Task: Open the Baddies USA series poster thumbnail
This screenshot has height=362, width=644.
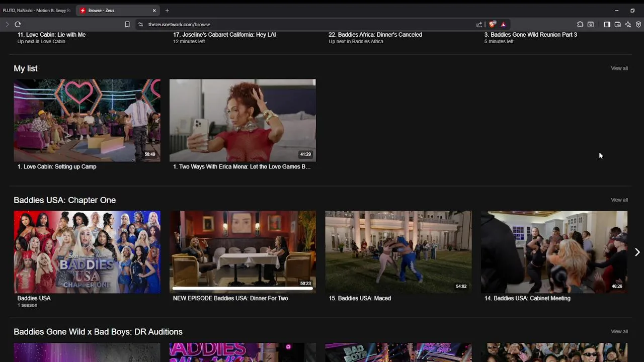Action: click(87, 252)
